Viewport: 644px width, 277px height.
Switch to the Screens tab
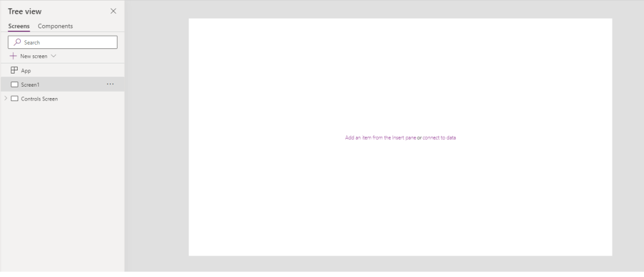point(19,26)
